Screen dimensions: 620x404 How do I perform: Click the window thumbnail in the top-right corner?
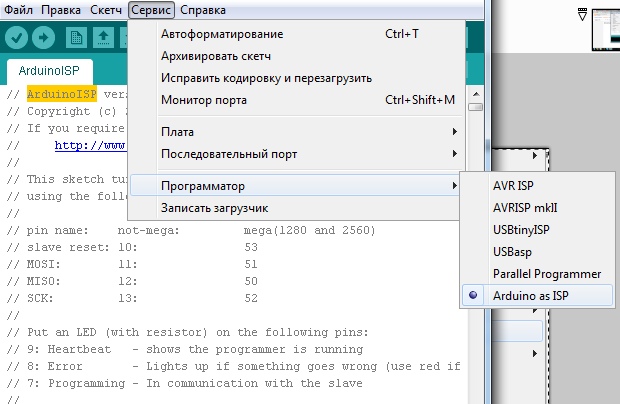tap(606, 30)
